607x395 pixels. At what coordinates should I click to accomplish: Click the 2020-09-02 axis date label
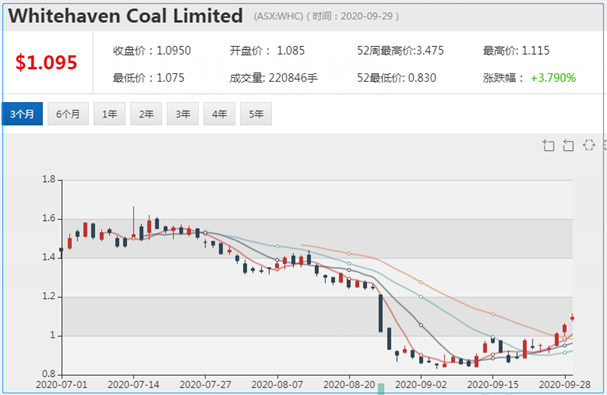pyautogui.click(x=421, y=385)
